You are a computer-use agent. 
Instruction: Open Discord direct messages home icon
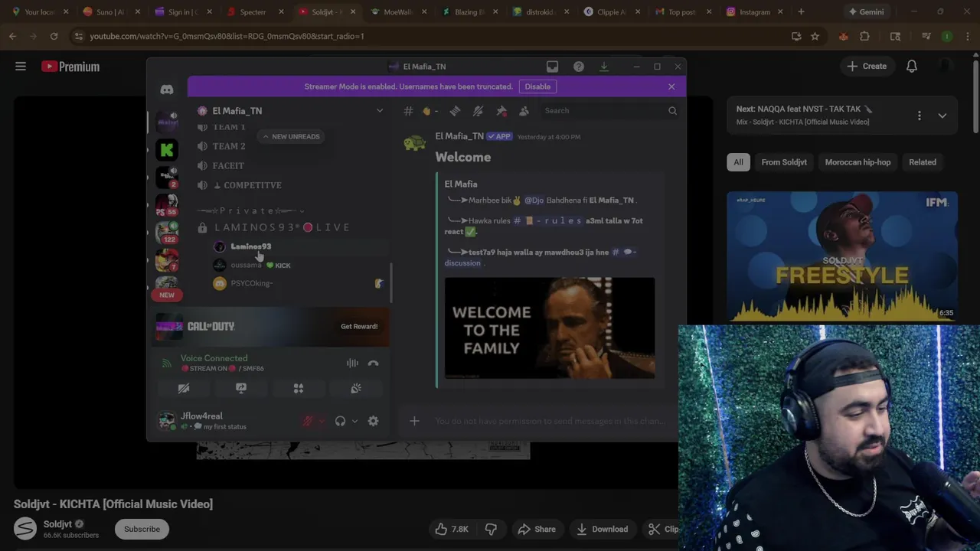(x=166, y=90)
